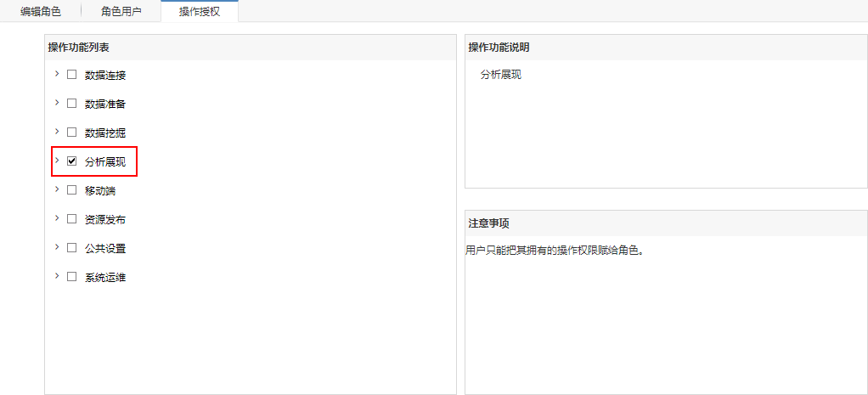868x395 pixels.
Task: Expand the 系统运维 node chevron
Action: click(56, 275)
